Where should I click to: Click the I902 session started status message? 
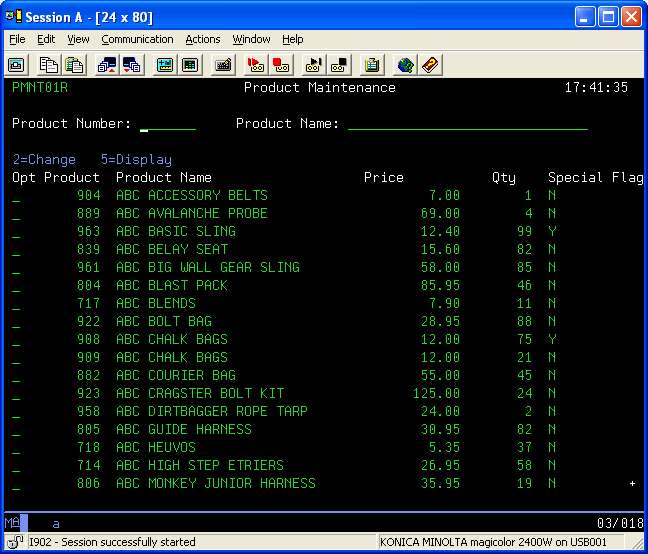112,542
